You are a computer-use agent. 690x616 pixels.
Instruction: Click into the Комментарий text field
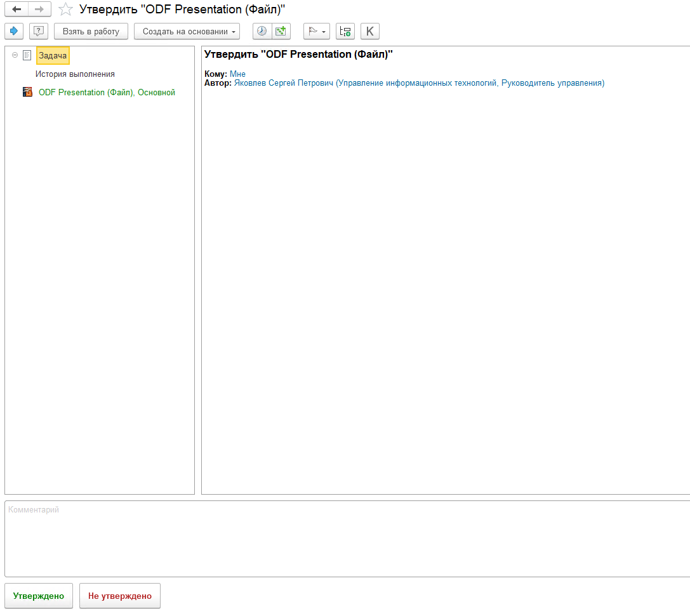[343, 539]
